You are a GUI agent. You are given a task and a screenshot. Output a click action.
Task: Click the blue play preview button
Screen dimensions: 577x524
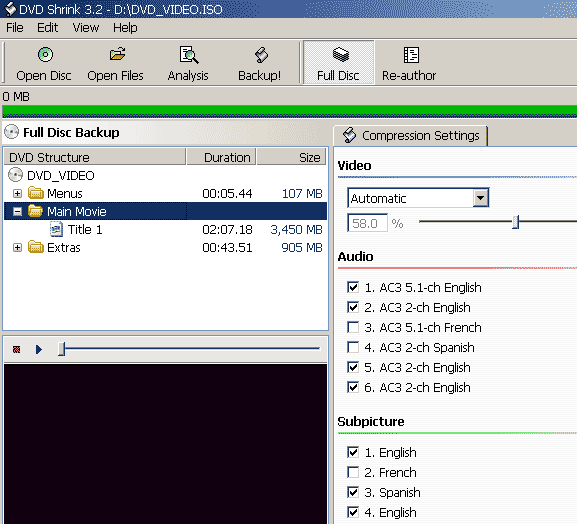click(x=39, y=349)
